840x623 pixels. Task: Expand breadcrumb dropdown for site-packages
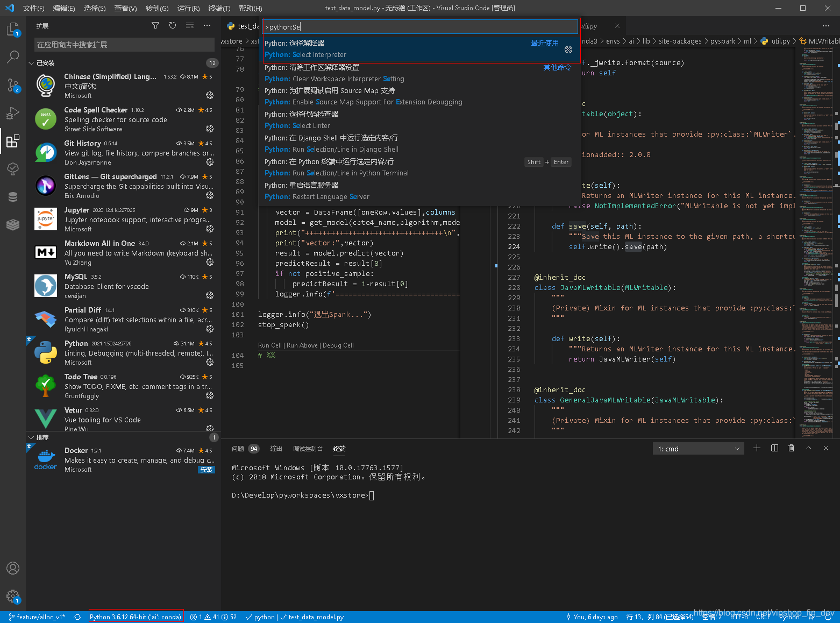point(680,41)
